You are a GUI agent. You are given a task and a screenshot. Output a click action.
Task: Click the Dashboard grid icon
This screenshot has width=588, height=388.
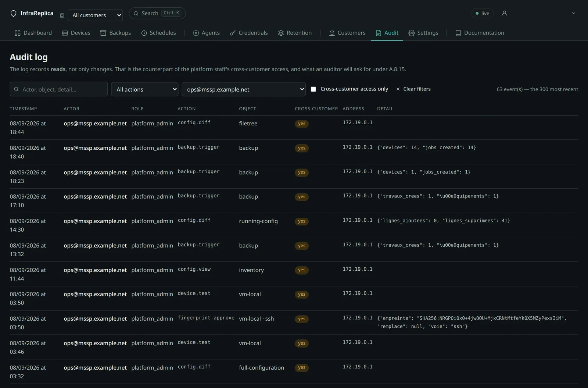[x=17, y=33]
